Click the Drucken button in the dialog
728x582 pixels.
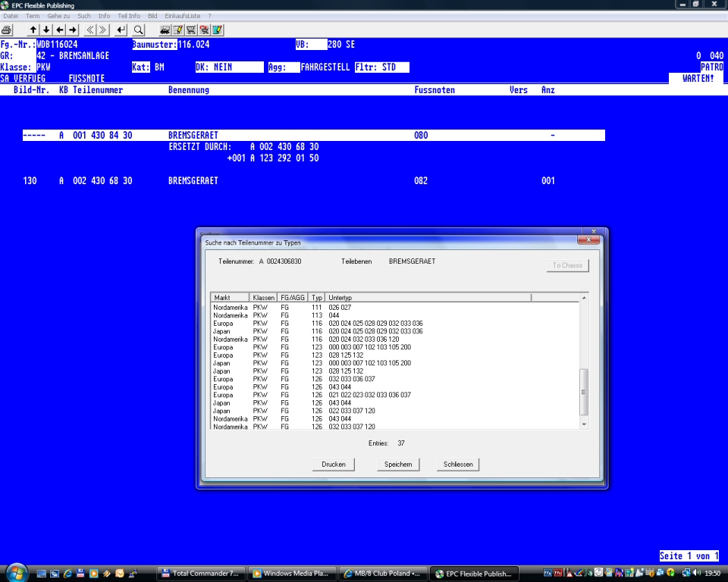[x=333, y=464]
